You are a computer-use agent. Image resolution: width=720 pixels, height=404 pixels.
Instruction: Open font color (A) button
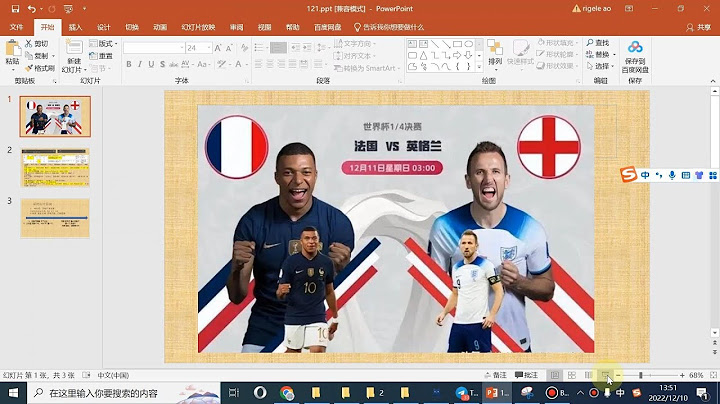238,64
